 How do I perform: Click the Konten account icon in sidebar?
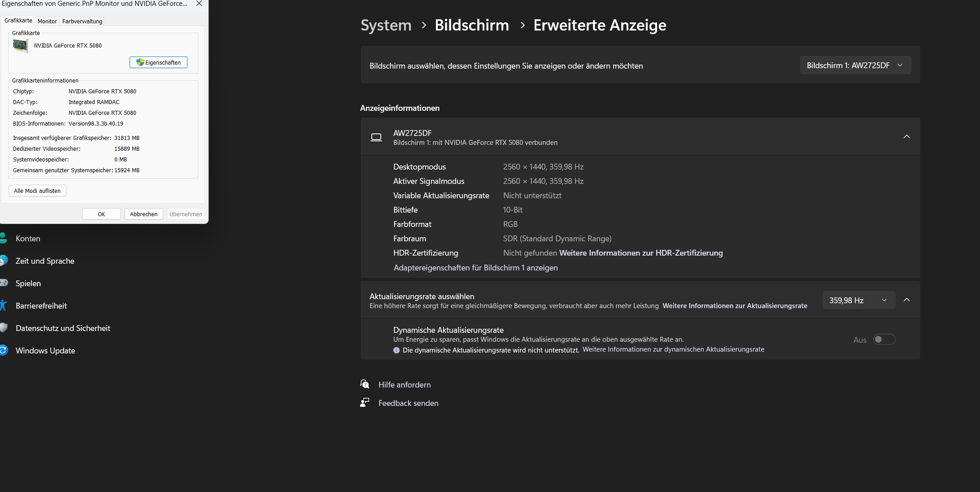pyautogui.click(x=3, y=238)
